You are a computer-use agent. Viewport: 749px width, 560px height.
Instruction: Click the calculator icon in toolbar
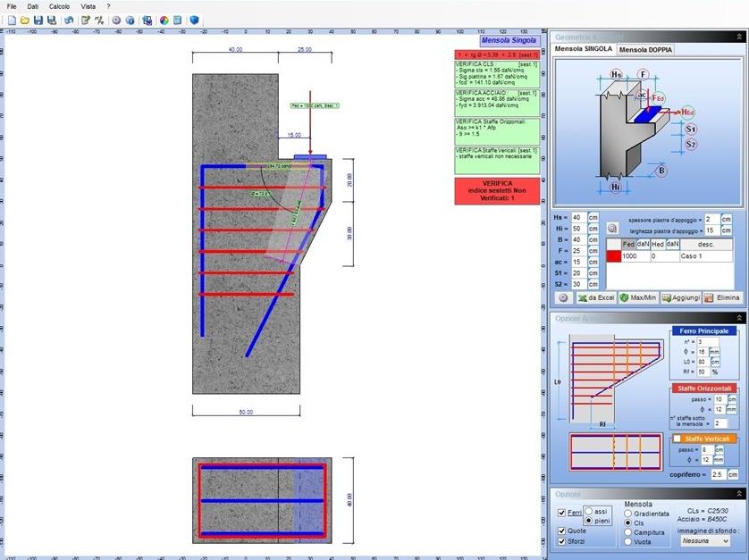(x=178, y=20)
